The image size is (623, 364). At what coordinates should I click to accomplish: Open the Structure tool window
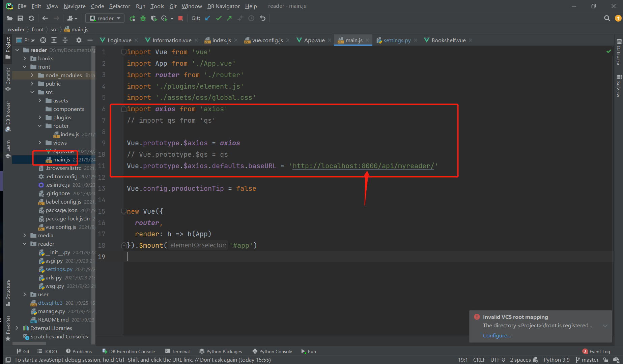[8, 293]
